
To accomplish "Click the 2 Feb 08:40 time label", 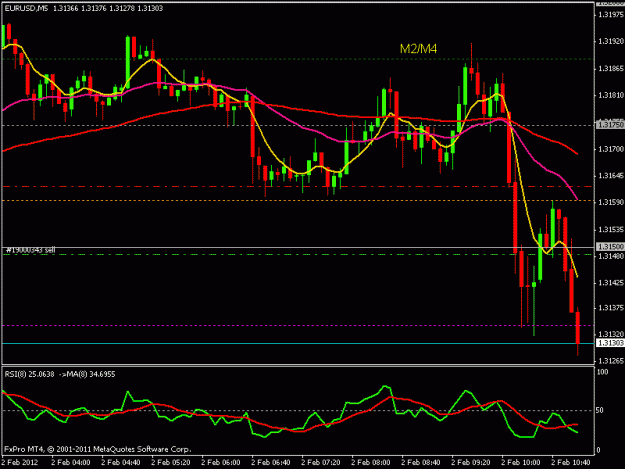I will pyautogui.click(x=421, y=462).
